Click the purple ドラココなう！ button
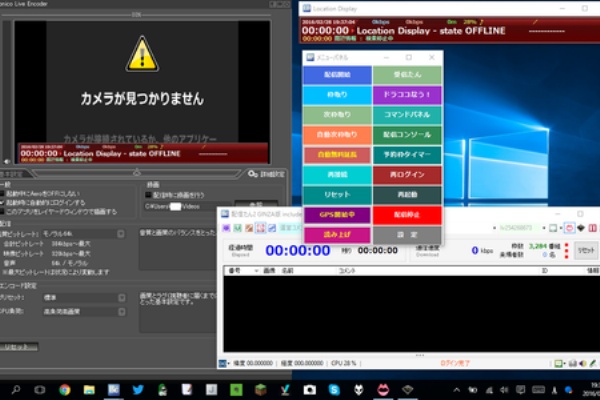Screen dimensions: 600x400 (x=407, y=95)
